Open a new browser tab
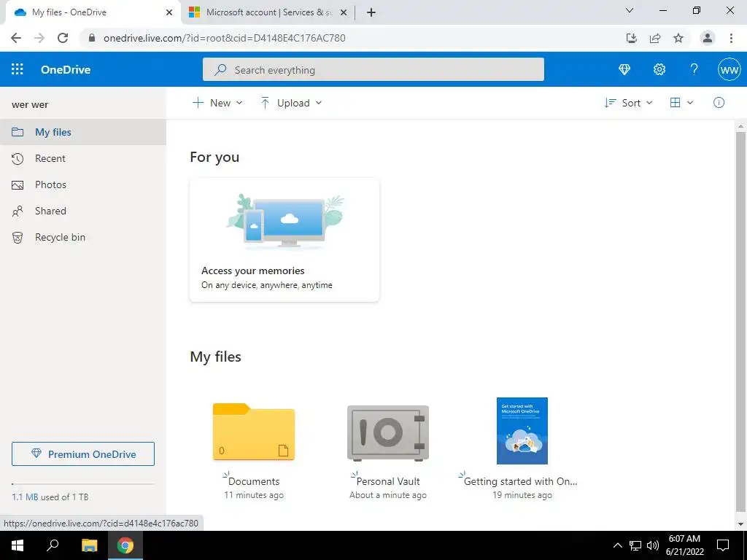The image size is (747, 560). [371, 12]
